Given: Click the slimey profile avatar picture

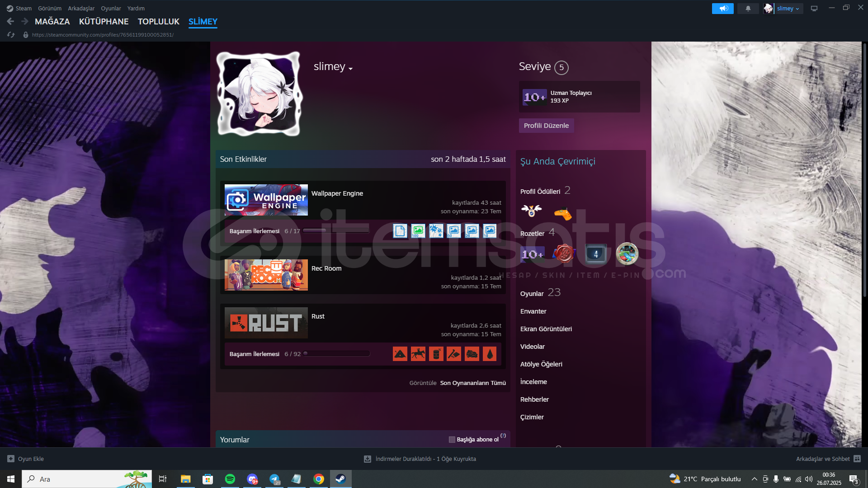Looking at the screenshot, I should (259, 94).
